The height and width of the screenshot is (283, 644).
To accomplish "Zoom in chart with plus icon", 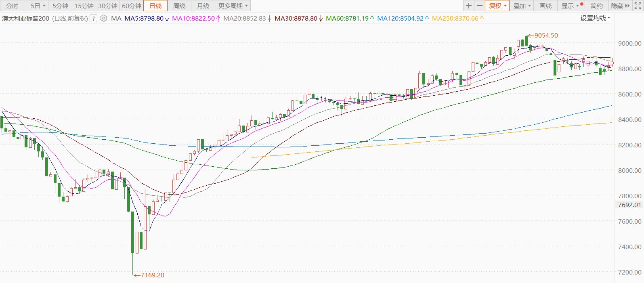I will tap(468, 6).
